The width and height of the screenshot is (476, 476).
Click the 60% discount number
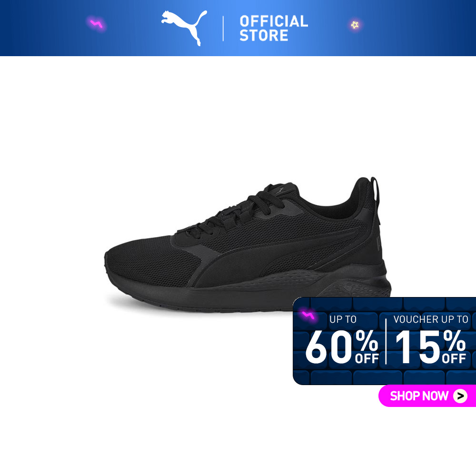click(342, 347)
